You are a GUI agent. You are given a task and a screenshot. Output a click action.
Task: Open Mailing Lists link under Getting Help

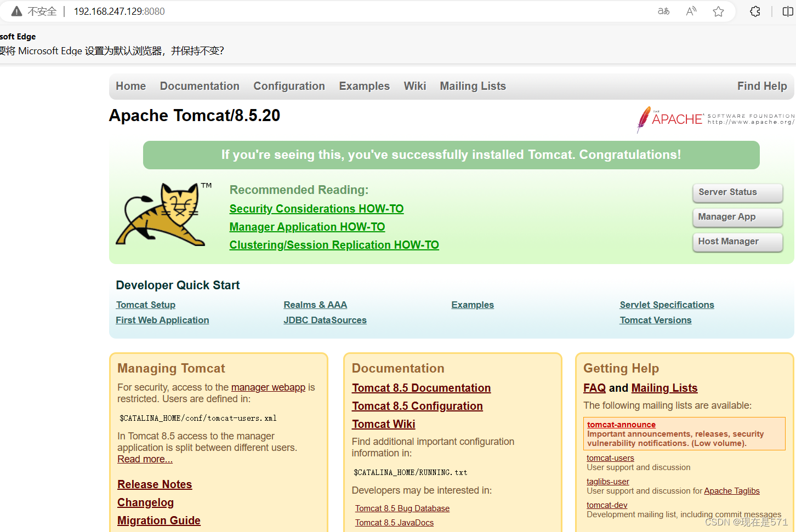coord(664,388)
